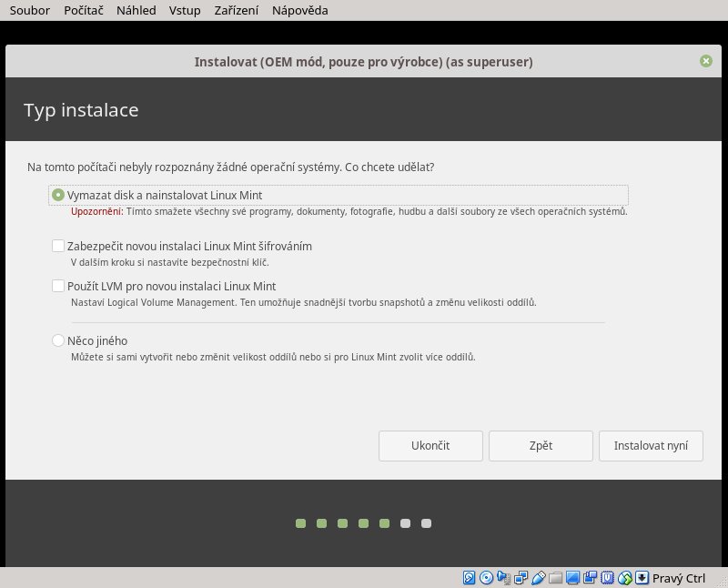Click the USB devices icon
Image resolution: width=728 pixels, height=588 pixels.
coord(539,578)
